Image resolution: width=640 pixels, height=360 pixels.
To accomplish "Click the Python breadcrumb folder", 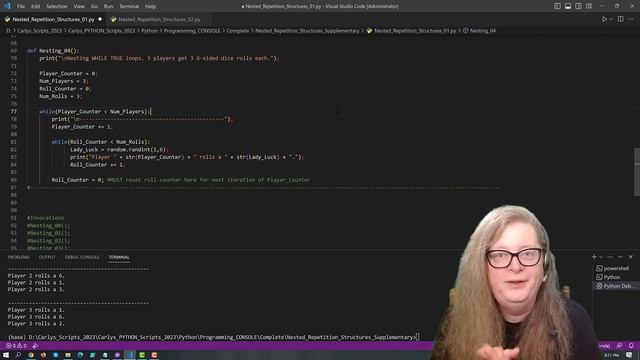I will (x=149, y=31).
